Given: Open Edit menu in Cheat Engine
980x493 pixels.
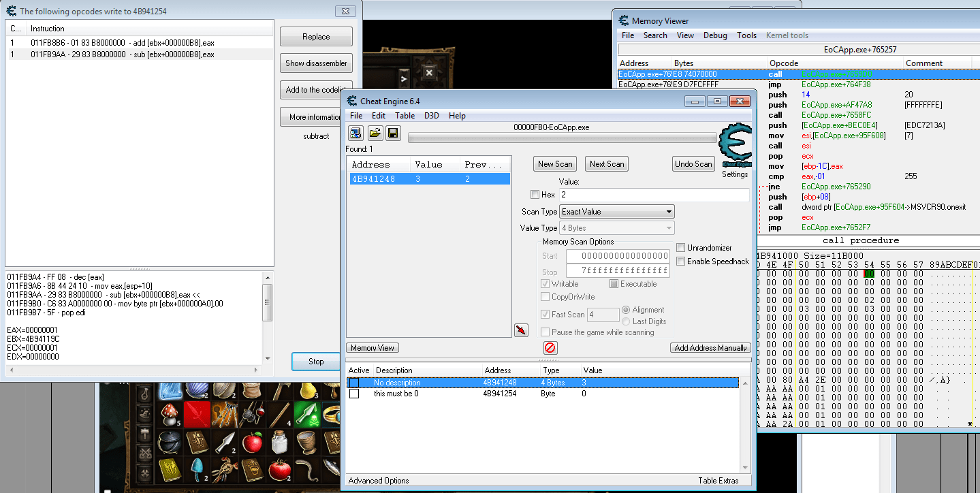Looking at the screenshot, I should point(379,116).
